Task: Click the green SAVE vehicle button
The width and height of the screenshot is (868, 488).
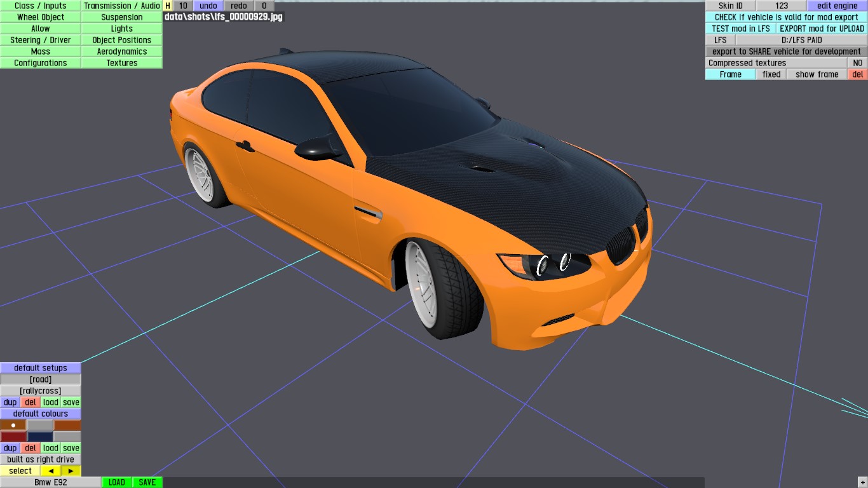Action: coord(147,482)
